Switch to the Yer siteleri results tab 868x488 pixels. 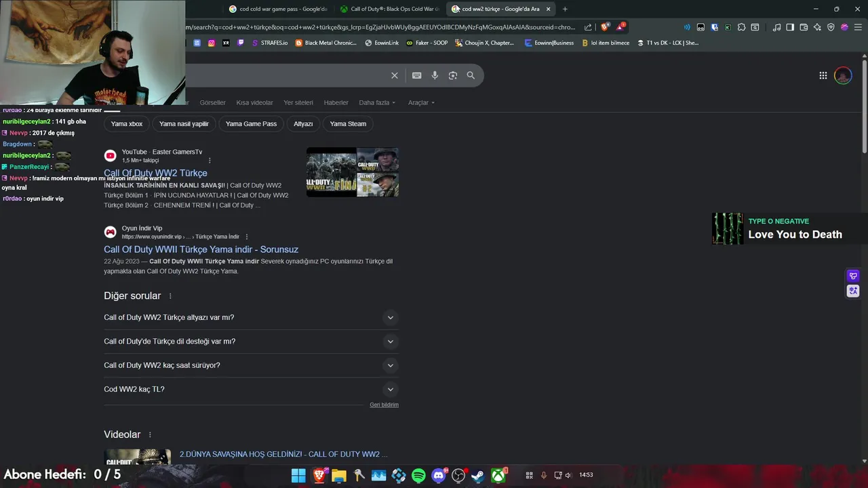pyautogui.click(x=298, y=102)
